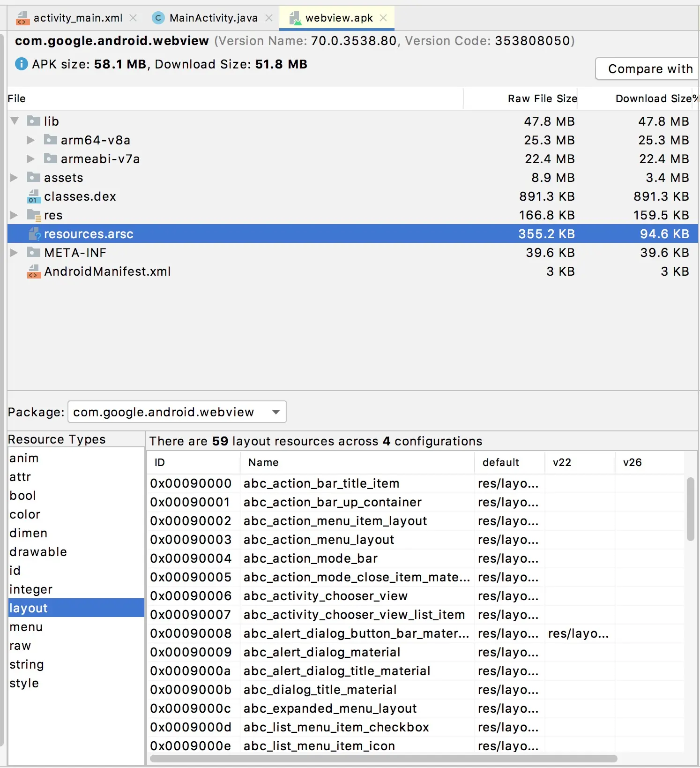The height and width of the screenshot is (768, 700).
Task: Sort by Raw File Size column
Action: 521,98
